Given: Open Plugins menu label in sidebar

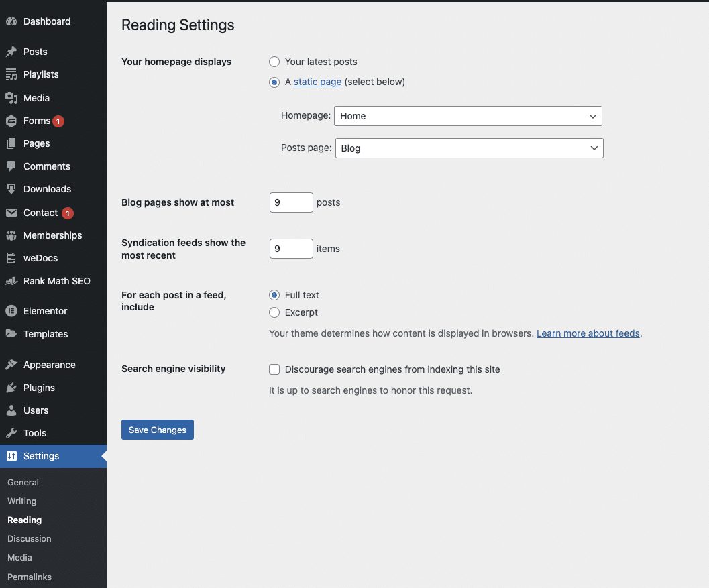Looking at the screenshot, I should 39,388.
